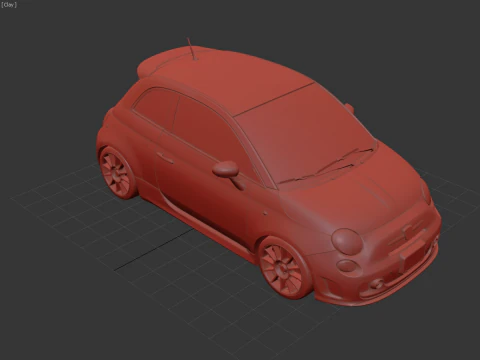Image resolution: width=480 pixels, height=360 pixels.
Task: Open the [Clay] viewport shading label menu
Action: point(9,5)
